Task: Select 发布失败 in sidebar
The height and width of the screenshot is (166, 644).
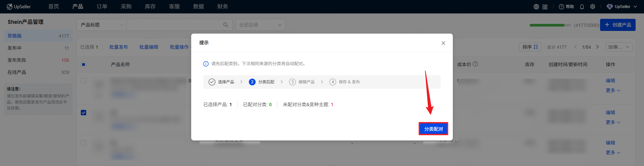Action: coord(17,60)
